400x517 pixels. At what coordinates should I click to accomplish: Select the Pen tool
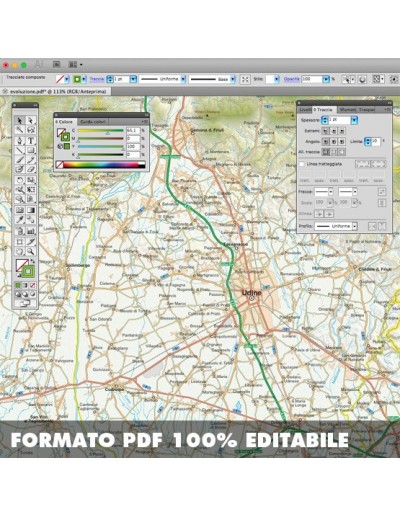click(x=20, y=140)
